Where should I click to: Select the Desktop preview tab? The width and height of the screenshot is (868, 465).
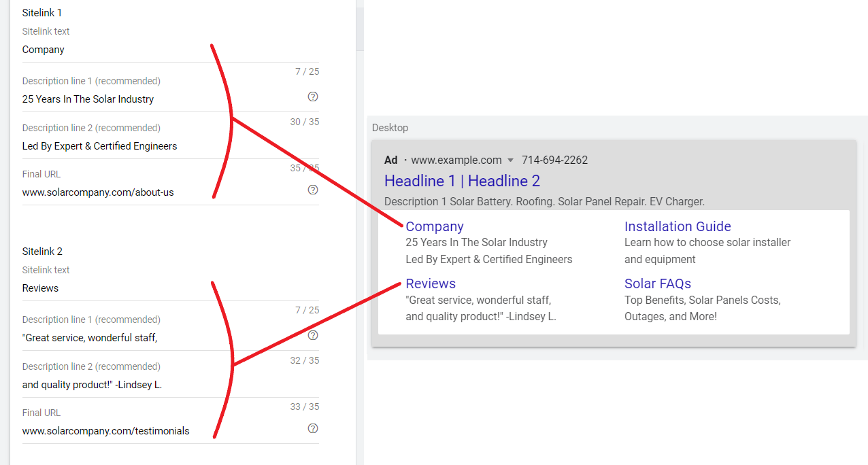(388, 128)
